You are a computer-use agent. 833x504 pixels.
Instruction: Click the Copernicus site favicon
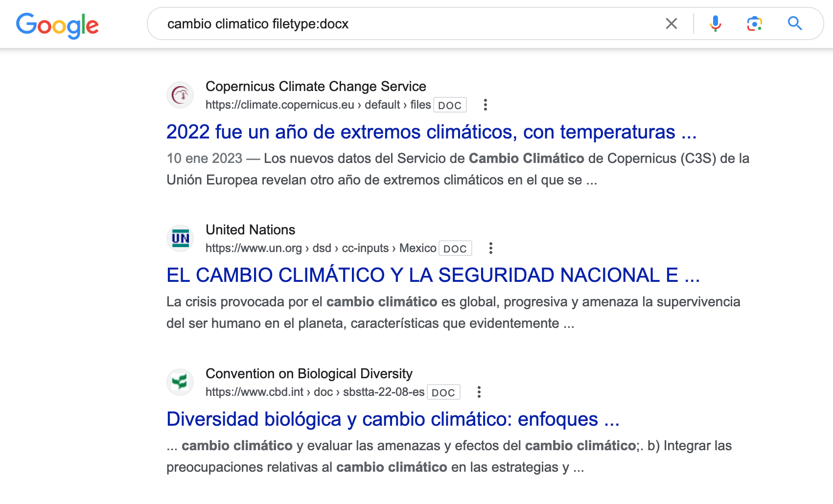pos(180,94)
